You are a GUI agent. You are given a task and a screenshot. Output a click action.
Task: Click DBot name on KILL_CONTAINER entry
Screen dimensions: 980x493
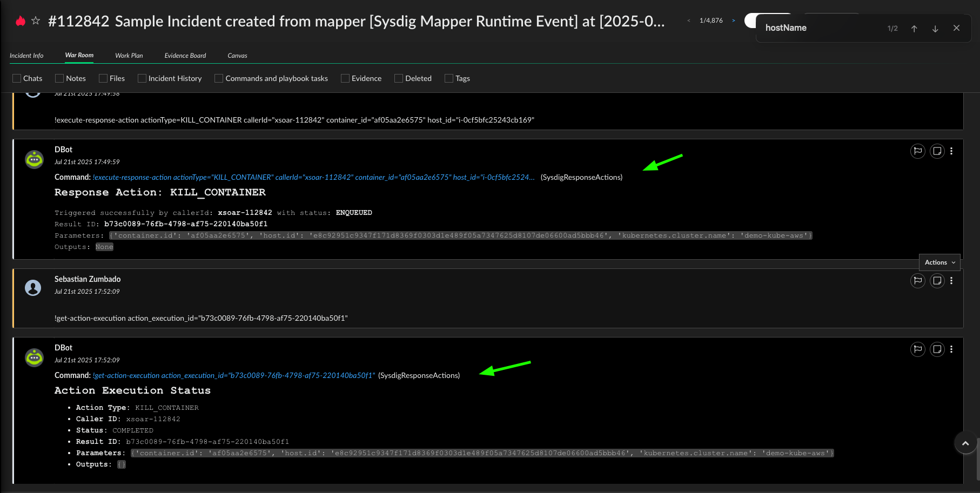click(63, 150)
